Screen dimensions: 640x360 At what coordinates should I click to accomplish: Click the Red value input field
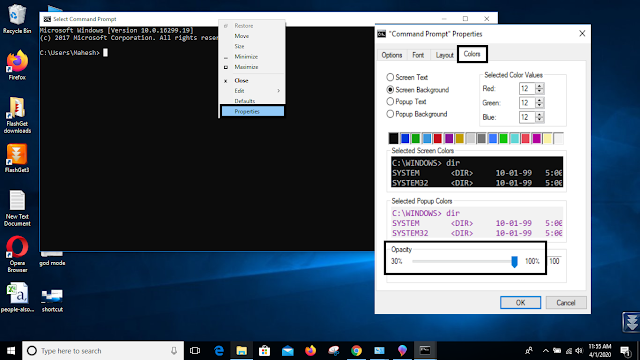[x=527, y=89]
